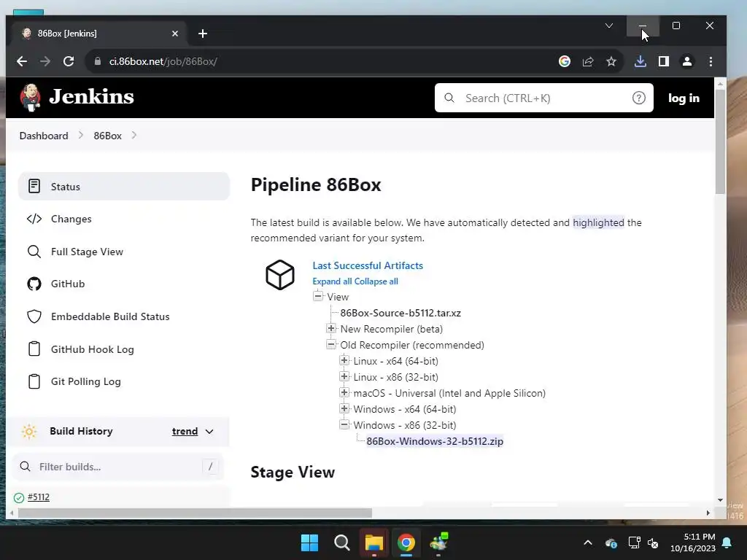Collapse the Old Recompiler (recommended) node
This screenshot has height=560, width=747.
tap(331, 344)
